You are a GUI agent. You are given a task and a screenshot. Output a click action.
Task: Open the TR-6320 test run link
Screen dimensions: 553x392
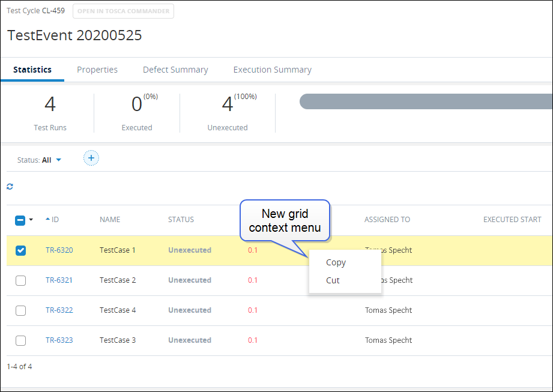pos(59,250)
